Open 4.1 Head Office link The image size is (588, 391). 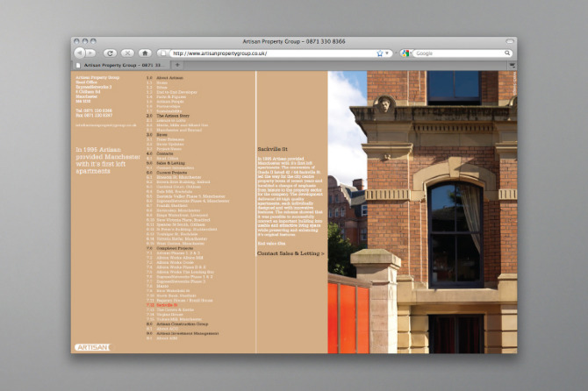[162, 159]
